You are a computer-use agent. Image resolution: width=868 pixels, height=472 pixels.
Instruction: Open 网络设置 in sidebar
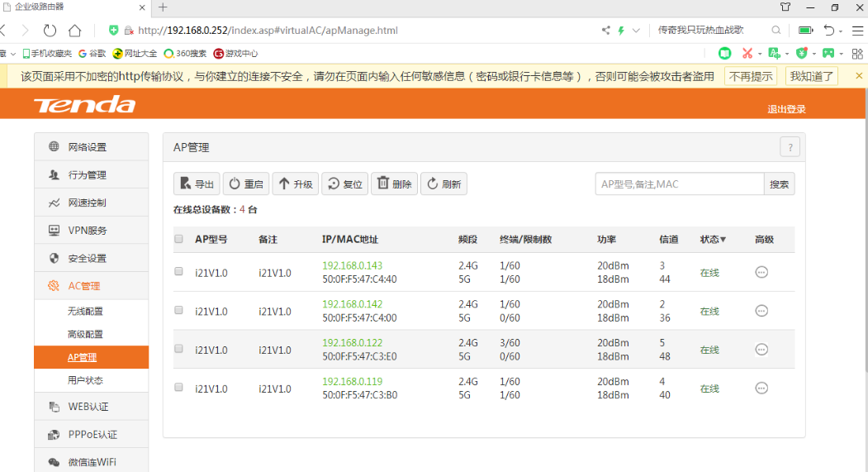(92, 147)
